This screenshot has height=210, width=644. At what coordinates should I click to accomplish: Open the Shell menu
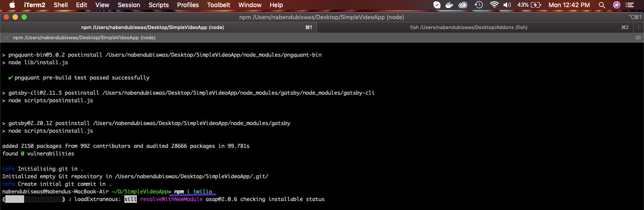click(x=61, y=5)
